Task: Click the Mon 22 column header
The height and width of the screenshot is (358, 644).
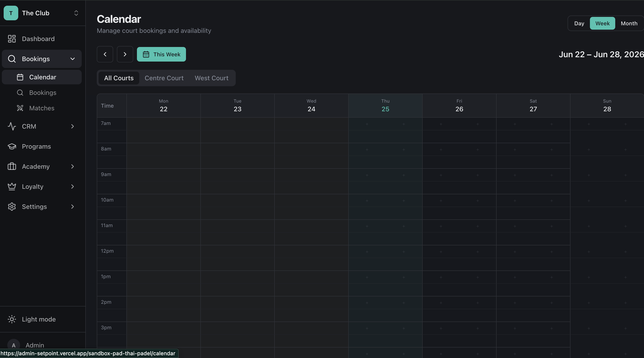Action: click(x=163, y=105)
